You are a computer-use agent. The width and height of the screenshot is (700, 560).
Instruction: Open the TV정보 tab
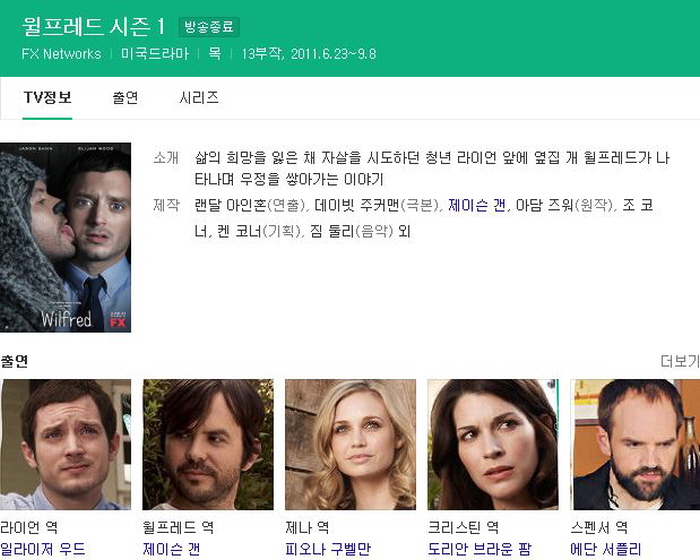47,98
